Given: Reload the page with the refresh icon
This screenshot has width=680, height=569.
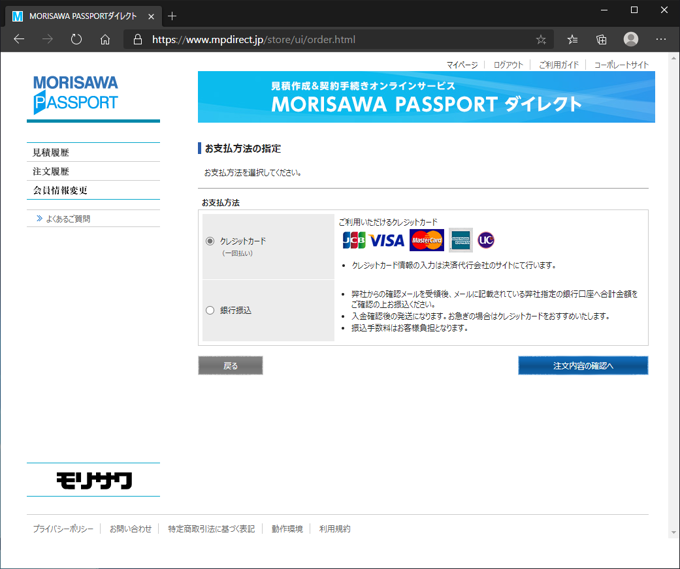Looking at the screenshot, I should (76, 39).
